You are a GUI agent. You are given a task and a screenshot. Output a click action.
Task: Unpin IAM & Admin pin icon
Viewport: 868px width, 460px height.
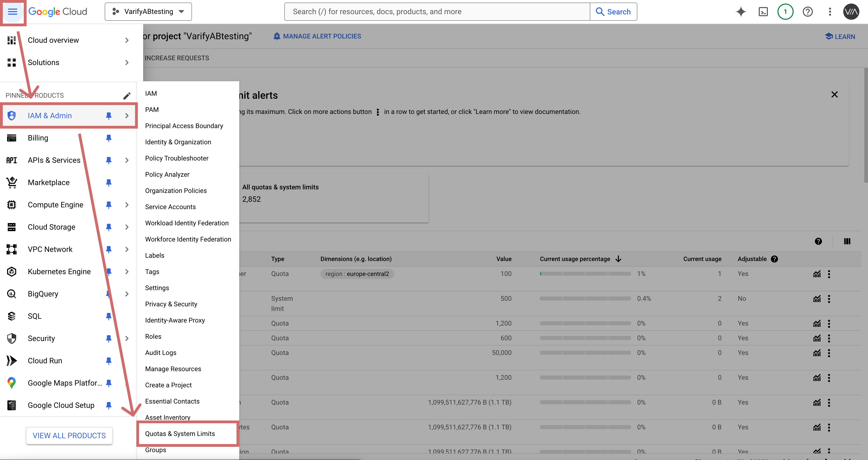pyautogui.click(x=108, y=116)
